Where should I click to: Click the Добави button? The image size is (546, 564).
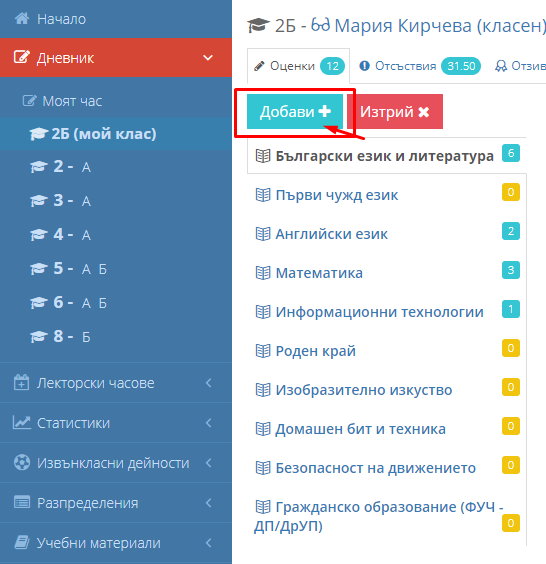point(295,112)
